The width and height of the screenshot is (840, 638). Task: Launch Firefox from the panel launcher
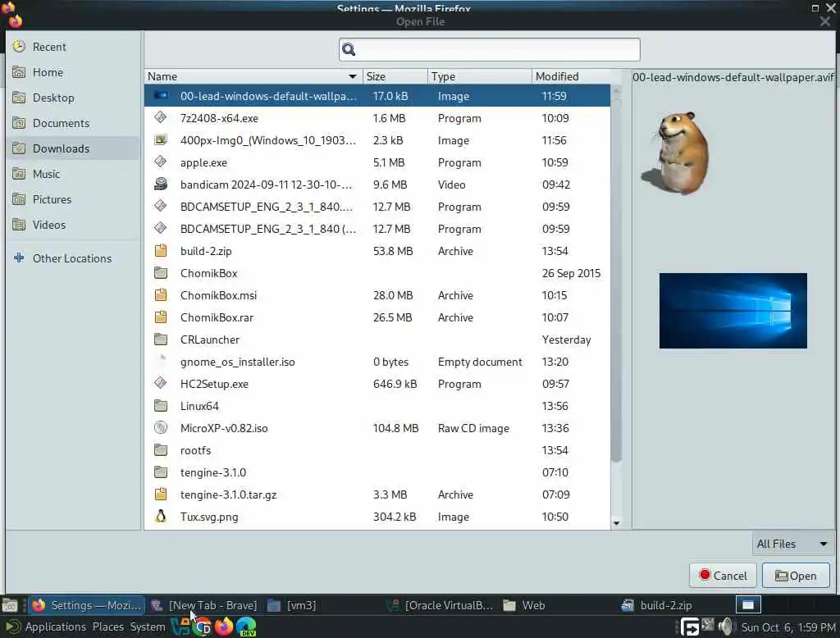click(x=224, y=627)
